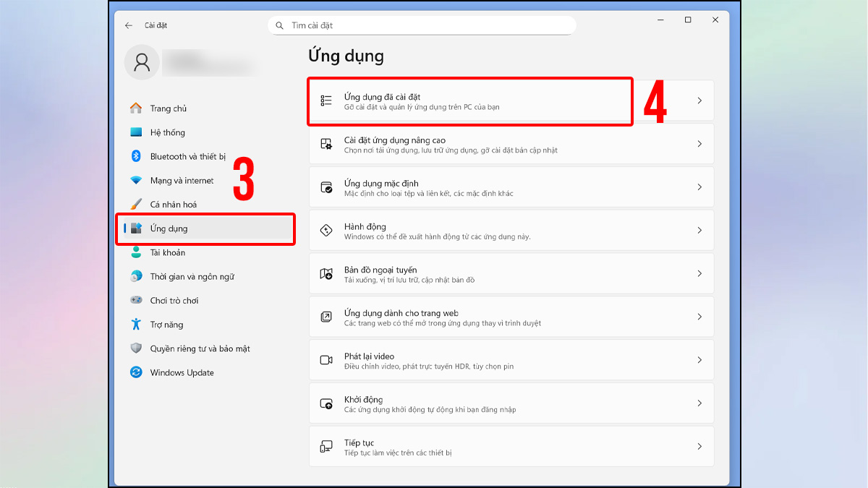Click the highlighted Ứng dụng sidebar item

208,228
